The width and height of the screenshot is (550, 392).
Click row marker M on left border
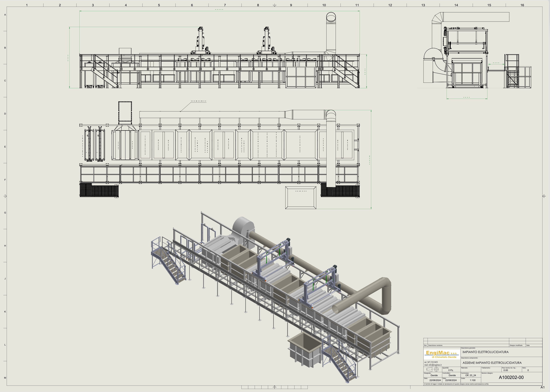coord(5,378)
